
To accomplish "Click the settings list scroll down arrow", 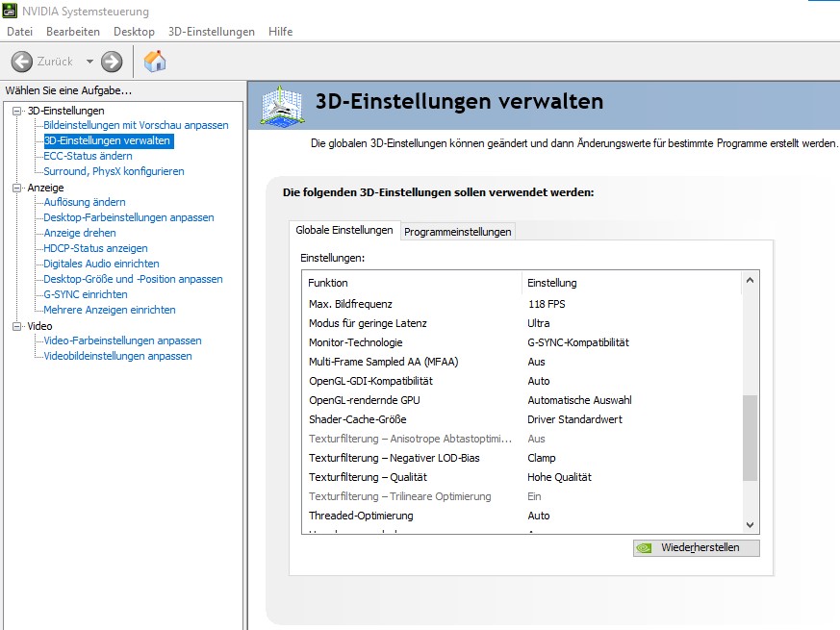I will click(750, 525).
